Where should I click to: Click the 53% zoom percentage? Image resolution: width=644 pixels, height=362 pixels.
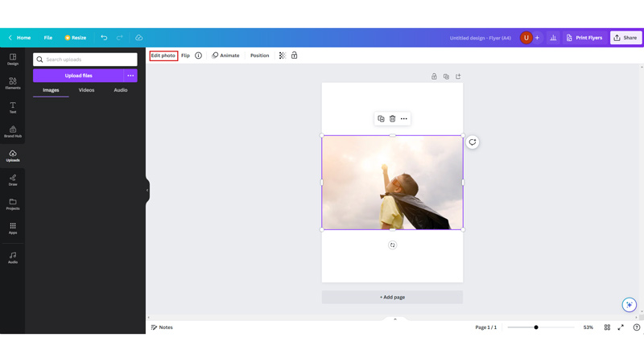pyautogui.click(x=588, y=327)
